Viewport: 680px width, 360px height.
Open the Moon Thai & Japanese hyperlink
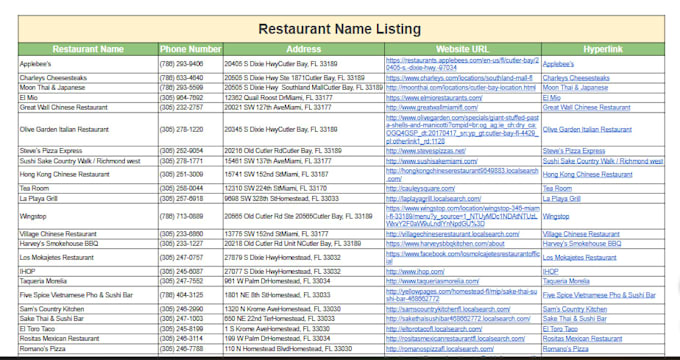click(575, 88)
